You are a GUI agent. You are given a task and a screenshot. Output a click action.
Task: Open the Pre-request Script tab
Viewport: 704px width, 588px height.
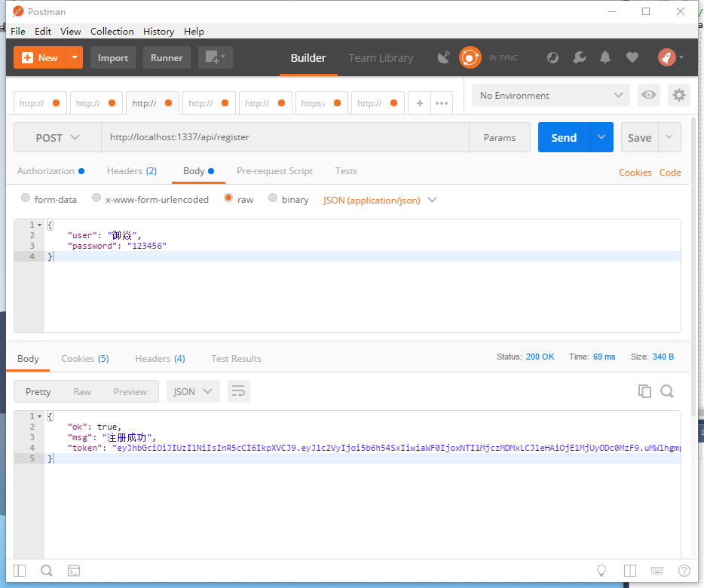pos(275,171)
